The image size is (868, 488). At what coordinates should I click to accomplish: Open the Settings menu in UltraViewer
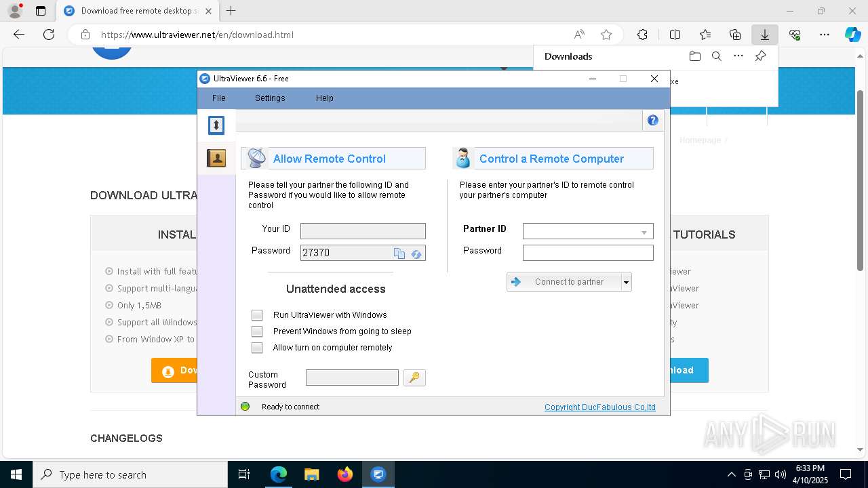(270, 98)
